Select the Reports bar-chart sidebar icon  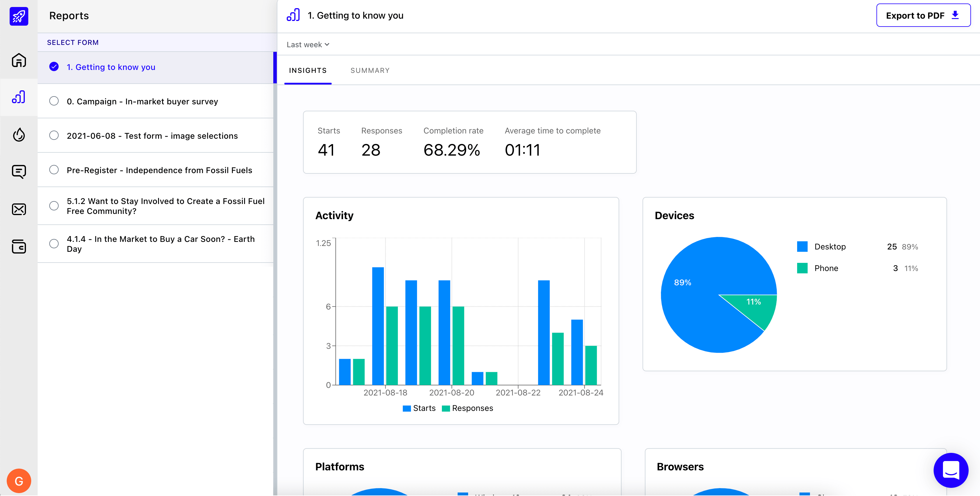[x=18, y=97]
